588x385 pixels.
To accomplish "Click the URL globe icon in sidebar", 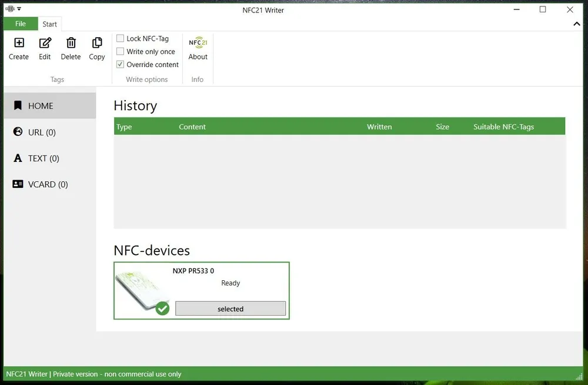I will pos(18,132).
